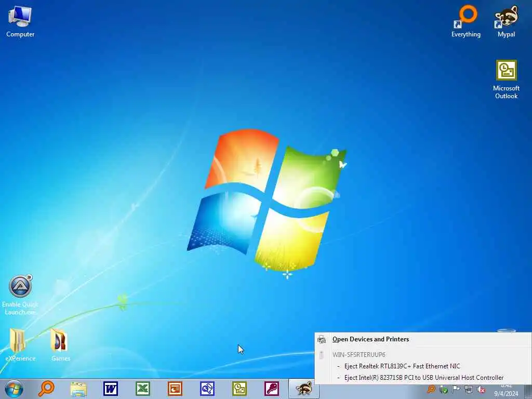This screenshot has height=399, width=532.
Task: Click the WIN-SFSRTERUUP6 device label in the menu
Action: pos(358,354)
